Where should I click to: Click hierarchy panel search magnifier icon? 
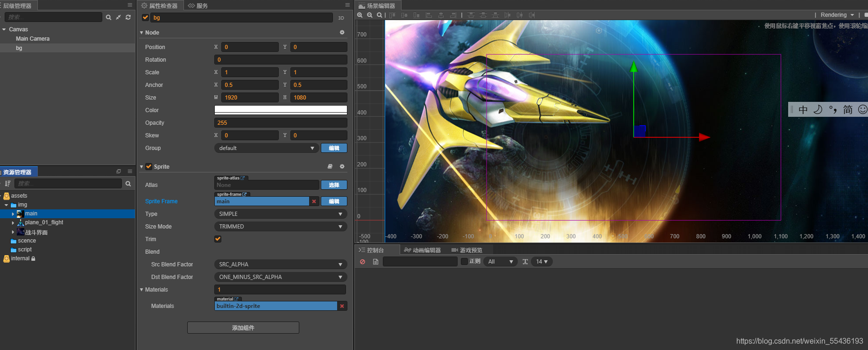point(108,17)
